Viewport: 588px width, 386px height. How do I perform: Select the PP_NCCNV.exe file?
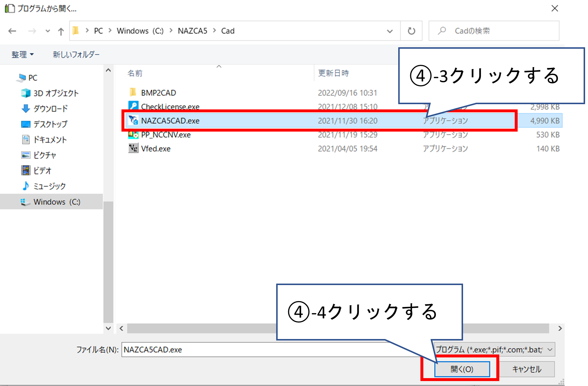click(x=166, y=135)
